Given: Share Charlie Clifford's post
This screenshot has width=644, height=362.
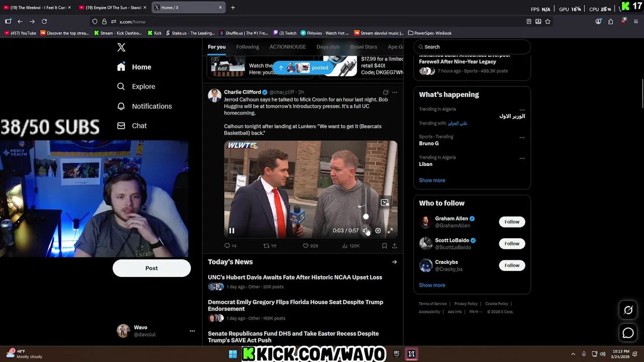Looking at the screenshot, I should click(x=394, y=246).
